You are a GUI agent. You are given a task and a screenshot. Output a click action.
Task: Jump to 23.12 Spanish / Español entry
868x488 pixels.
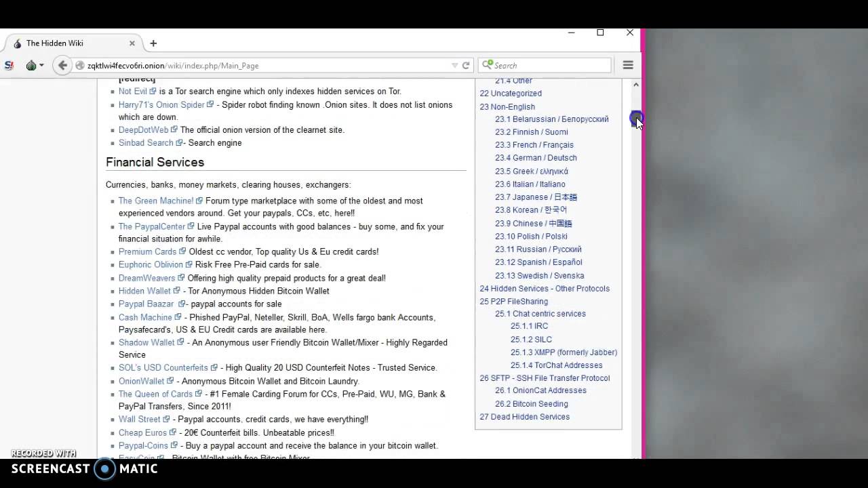click(x=538, y=262)
